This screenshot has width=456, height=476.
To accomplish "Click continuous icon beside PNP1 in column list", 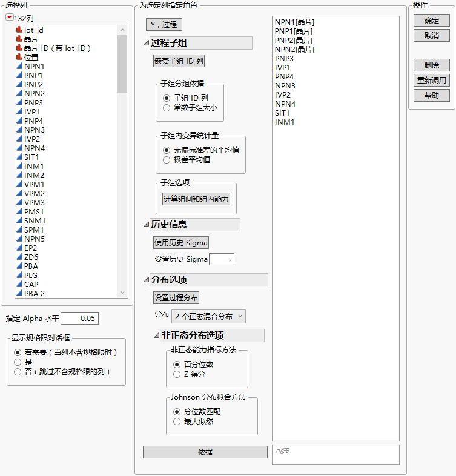I will point(19,75).
